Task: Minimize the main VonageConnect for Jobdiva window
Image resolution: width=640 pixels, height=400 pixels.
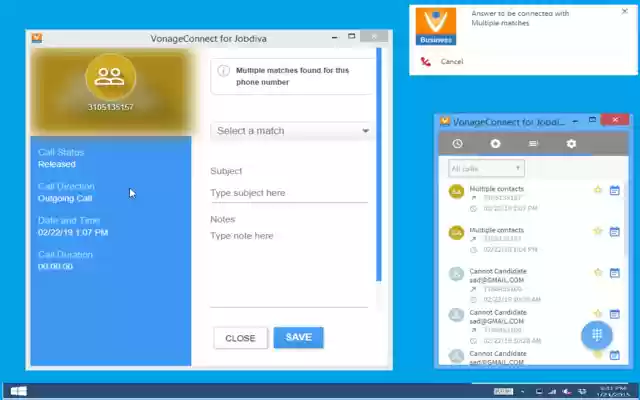Action: tap(335, 37)
